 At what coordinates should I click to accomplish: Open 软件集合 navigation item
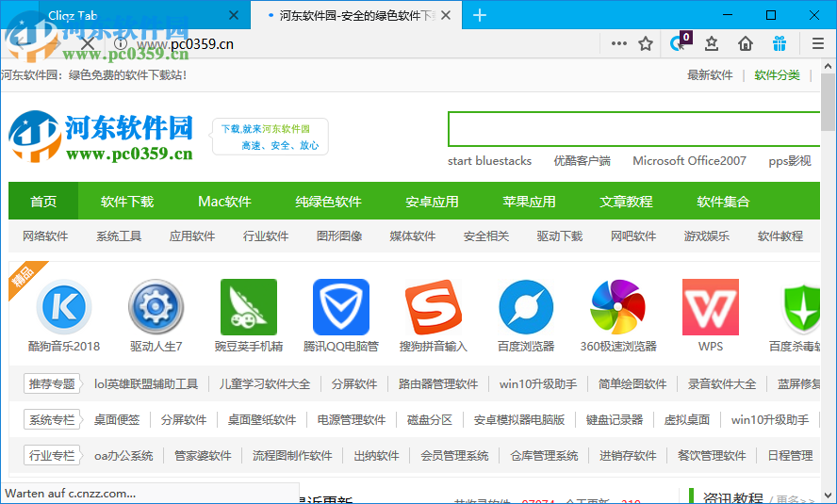click(x=723, y=201)
